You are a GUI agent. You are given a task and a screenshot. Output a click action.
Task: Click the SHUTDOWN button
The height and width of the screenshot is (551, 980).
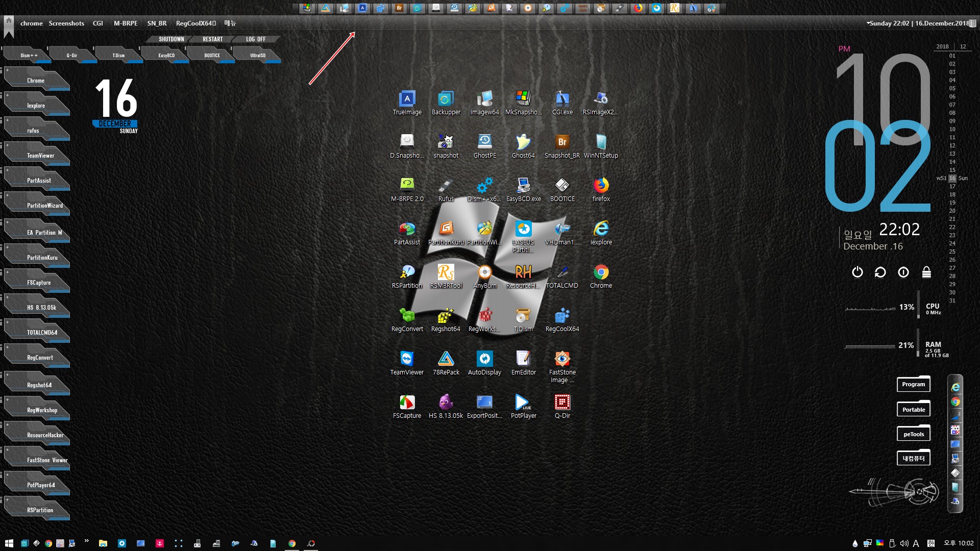tap(171, 39)
